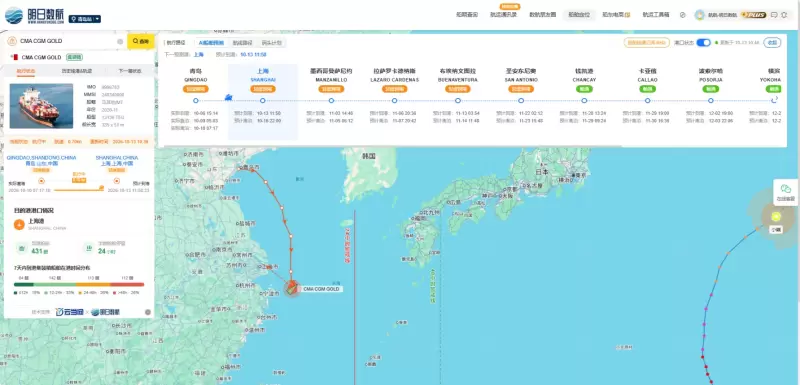Open the station selector dropdown beside logo
This screenshot has width=800, height=385.
[85, 19]
